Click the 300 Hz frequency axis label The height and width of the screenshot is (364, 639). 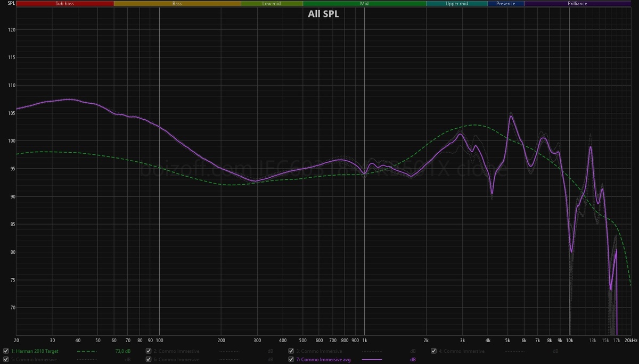pos(257,340)
